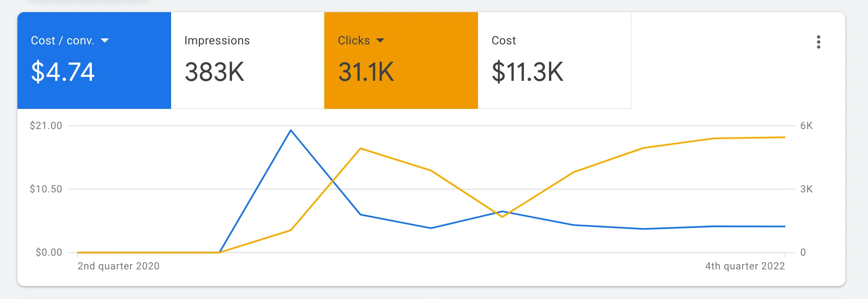Click the 6K right axis label
Image resolution: width=868 pixels, height=299 pixels.
pyautogui.click(x=807, y=126)
